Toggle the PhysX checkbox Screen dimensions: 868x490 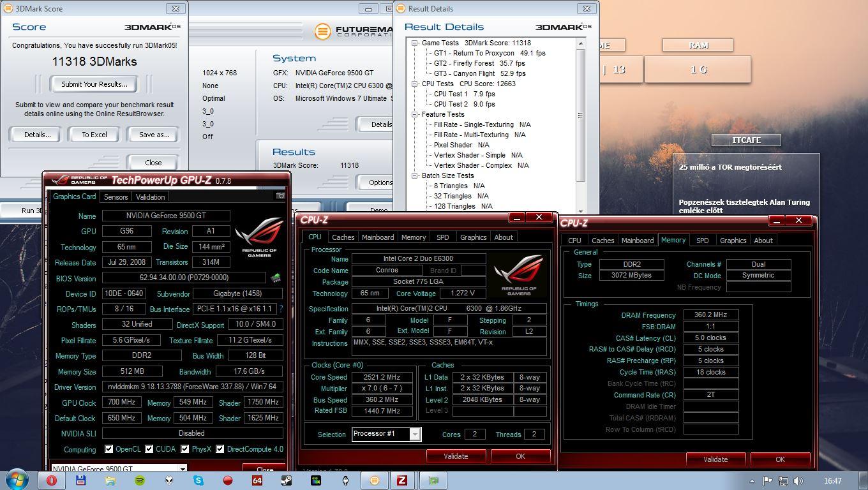[x=184, y=449]
